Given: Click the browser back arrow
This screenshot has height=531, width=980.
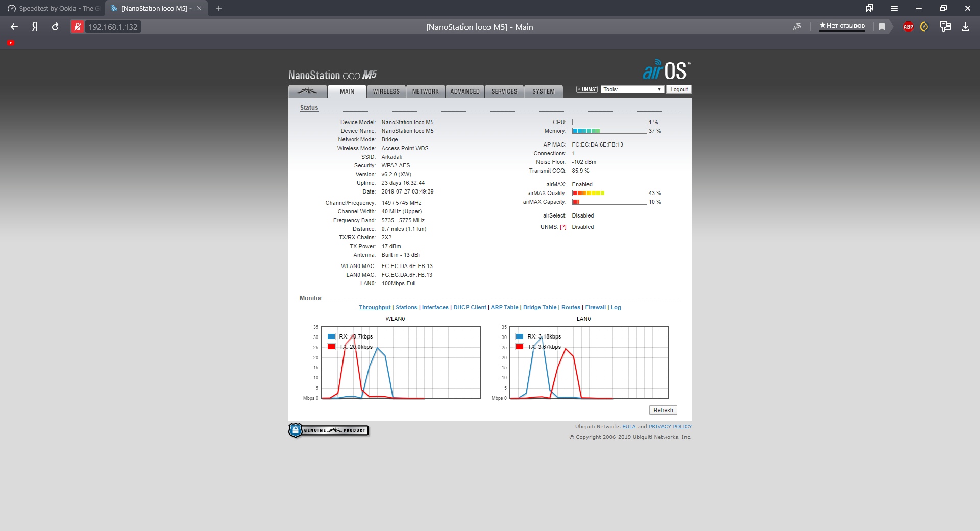Looking at the screenshot, I should pos(14,27).
